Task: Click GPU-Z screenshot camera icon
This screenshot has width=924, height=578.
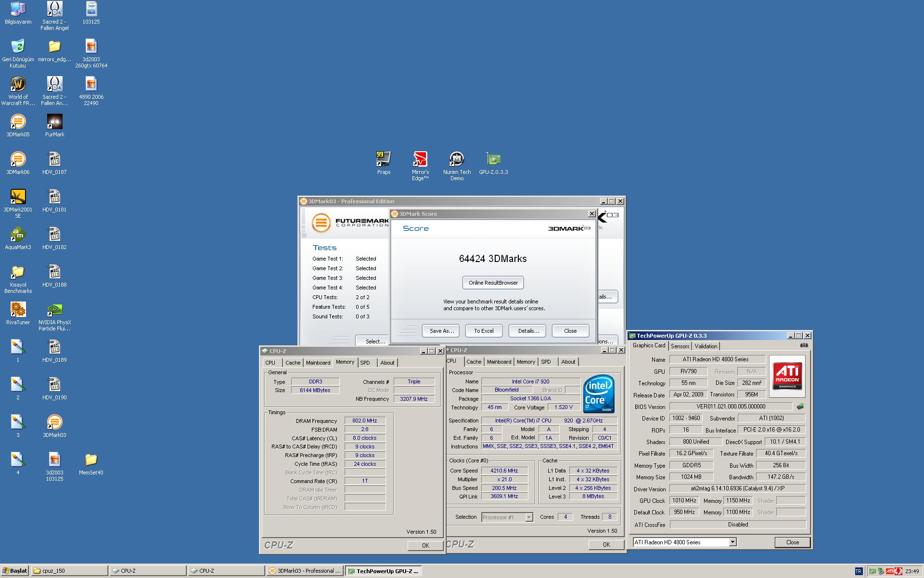Action: coord(804,345)
